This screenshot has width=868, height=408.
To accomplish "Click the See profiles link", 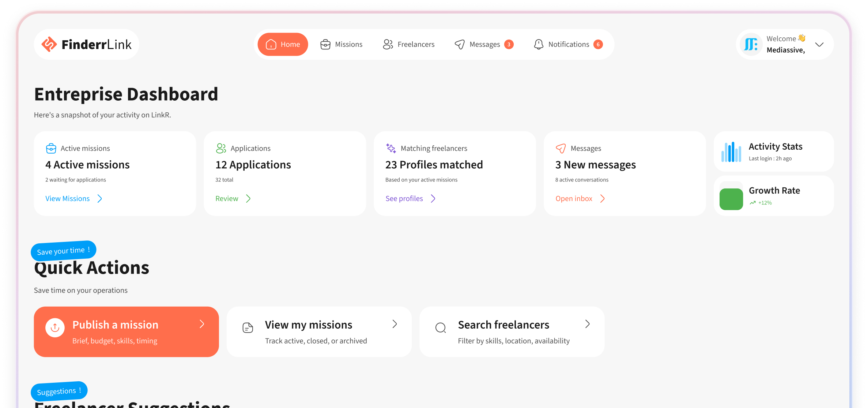I will pyautogui.click(x=404, y=198).
